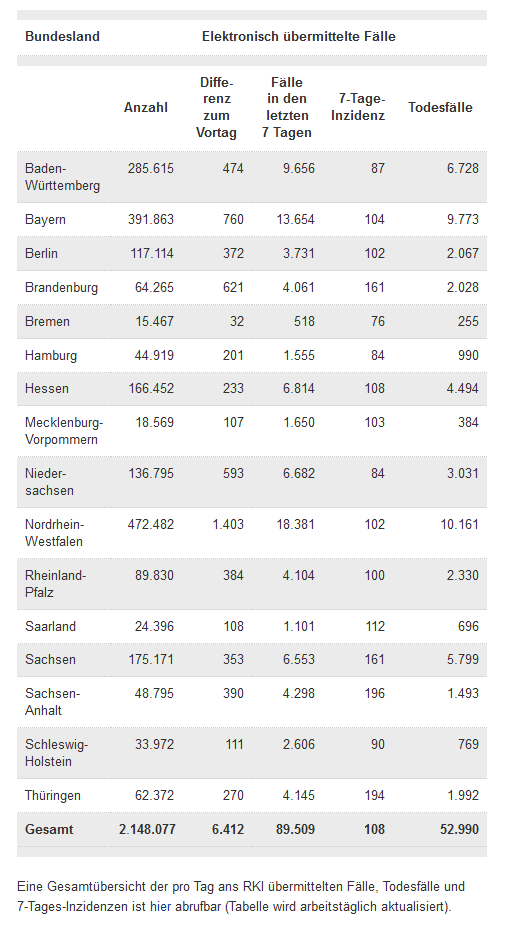Select the Saarland row label

click(x=50, y=627)
